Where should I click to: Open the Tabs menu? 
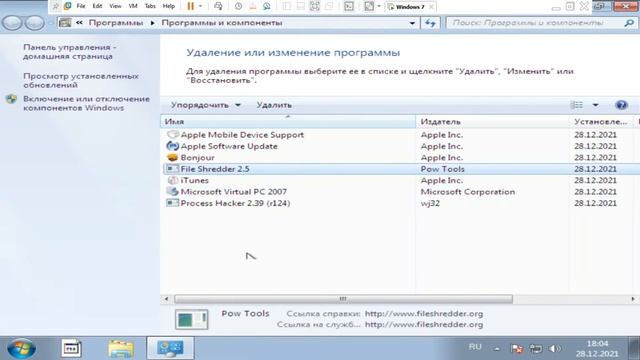coord(150,6)
